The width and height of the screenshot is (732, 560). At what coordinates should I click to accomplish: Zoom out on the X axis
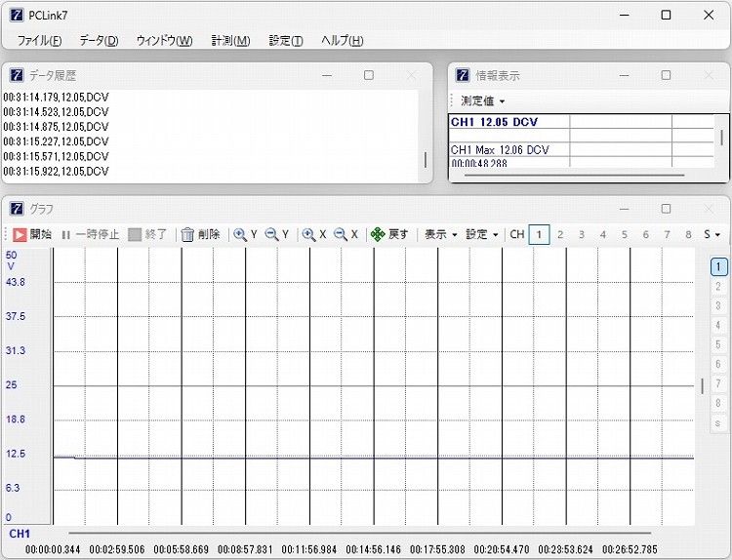click(x=341, y=234)
